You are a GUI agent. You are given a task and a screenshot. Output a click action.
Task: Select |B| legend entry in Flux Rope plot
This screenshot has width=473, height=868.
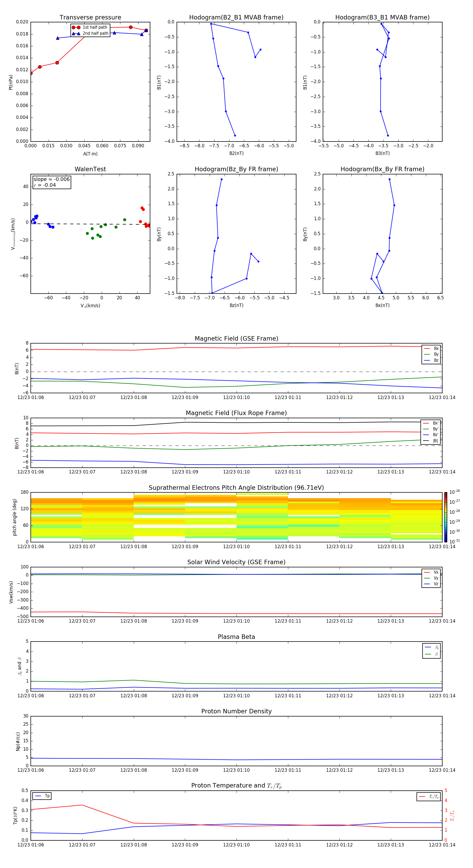(x=431, y=441)
